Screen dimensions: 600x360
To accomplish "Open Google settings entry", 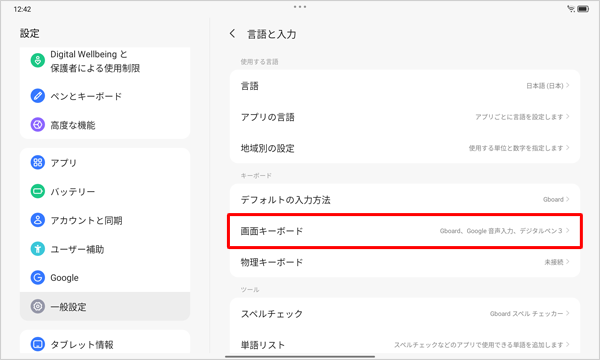I will pyautogui.click(x=105, y=277).
